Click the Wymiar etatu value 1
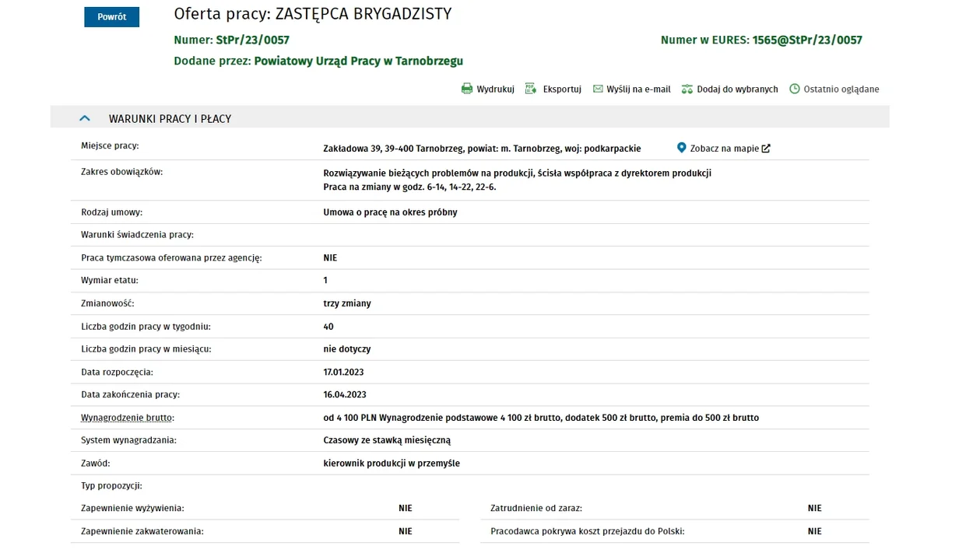 point(325,280)
